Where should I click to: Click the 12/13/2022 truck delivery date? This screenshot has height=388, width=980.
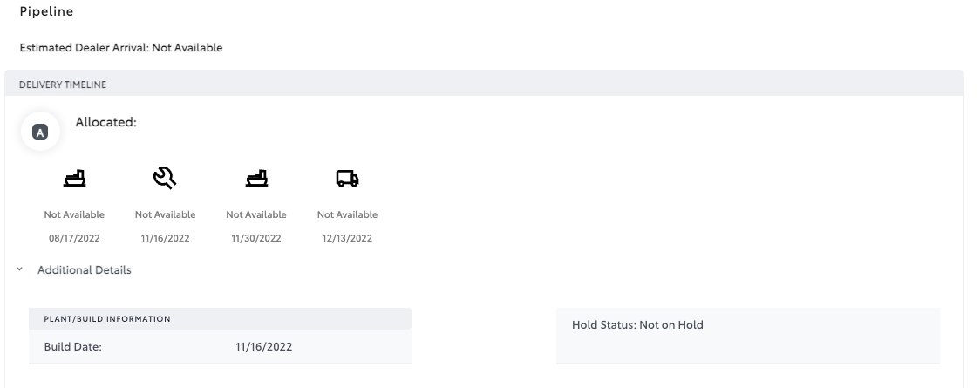348,238
